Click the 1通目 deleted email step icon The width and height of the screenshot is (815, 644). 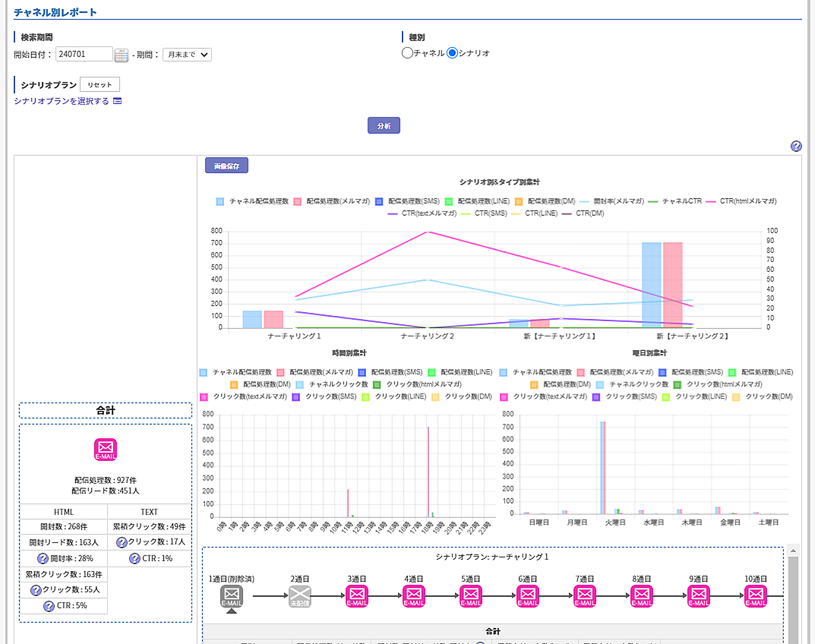tap(231, 596)
